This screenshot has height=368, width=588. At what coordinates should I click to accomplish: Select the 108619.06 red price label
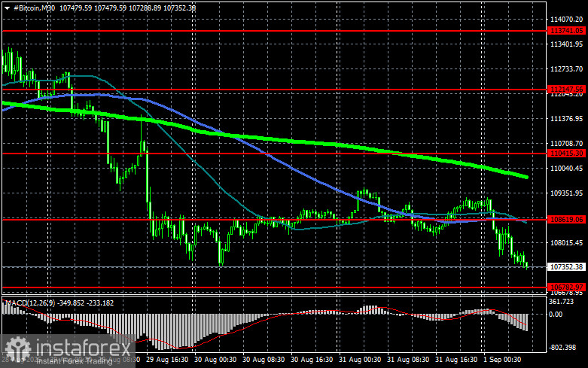pos(566,220)
